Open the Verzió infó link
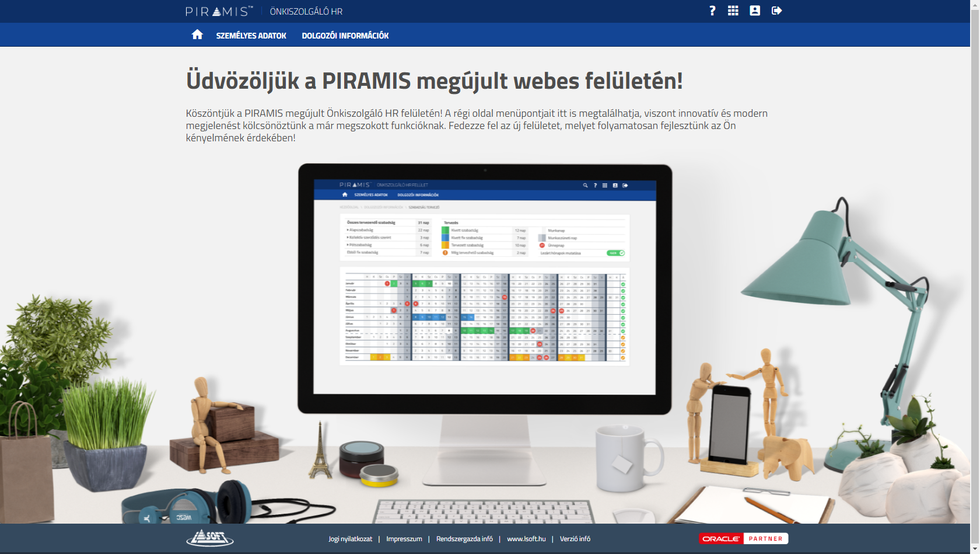Viewport: 980px width, 554px height. [575, 539]
